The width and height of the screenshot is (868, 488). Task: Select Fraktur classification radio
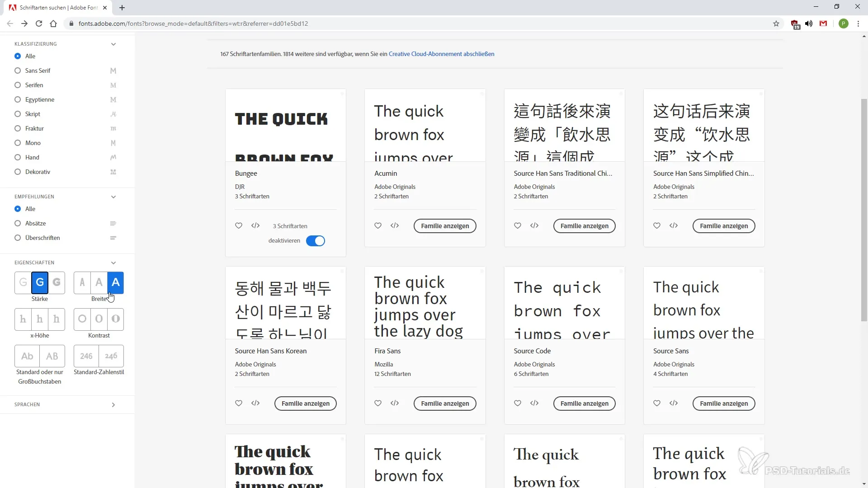coord(18,128)
